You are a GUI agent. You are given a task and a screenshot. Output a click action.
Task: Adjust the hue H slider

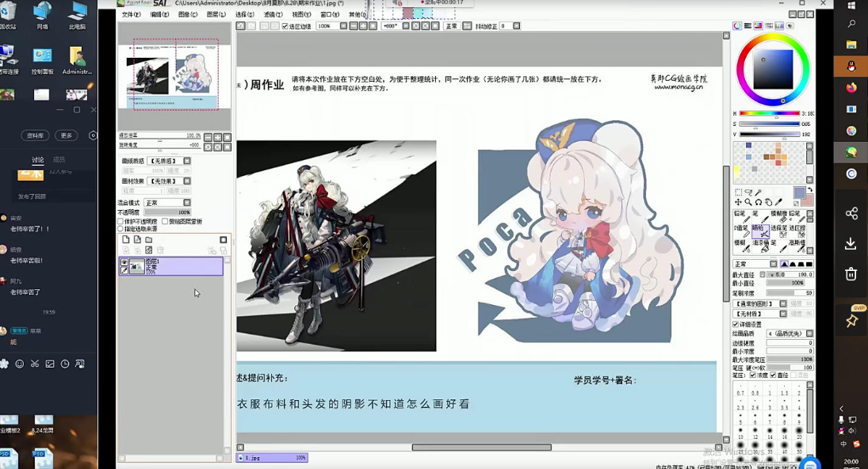tap(770, 114)
